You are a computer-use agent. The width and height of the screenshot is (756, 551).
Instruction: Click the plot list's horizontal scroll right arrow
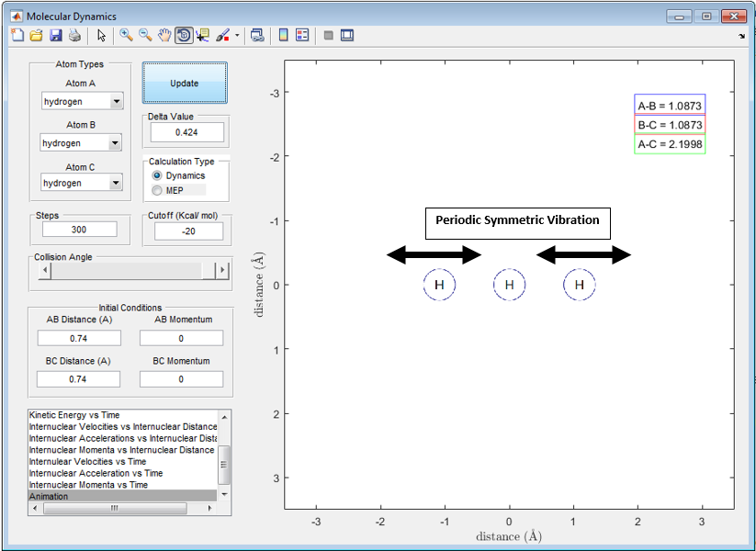209,508
